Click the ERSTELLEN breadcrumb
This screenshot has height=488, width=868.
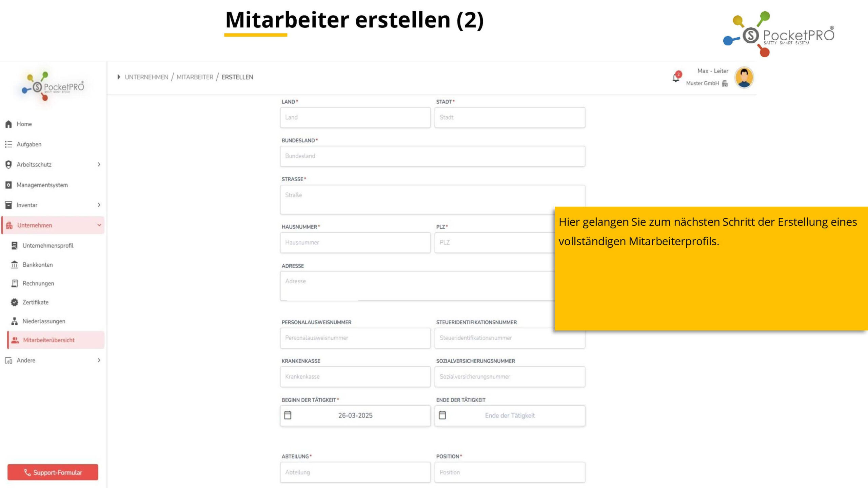coord(237,77)
